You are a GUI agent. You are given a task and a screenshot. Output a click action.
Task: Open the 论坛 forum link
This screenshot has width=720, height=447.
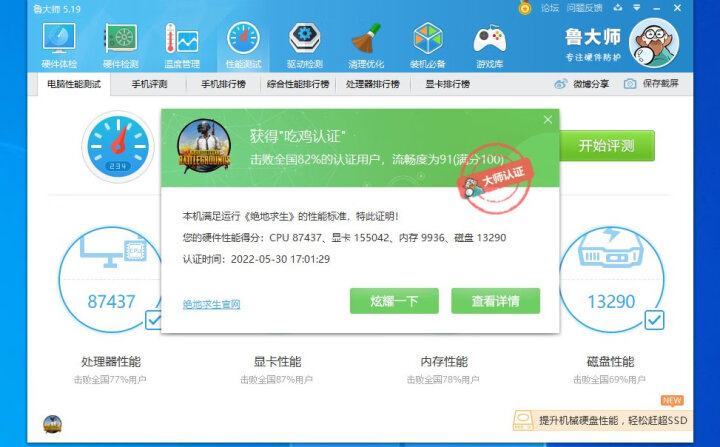[x=550, y=7]
